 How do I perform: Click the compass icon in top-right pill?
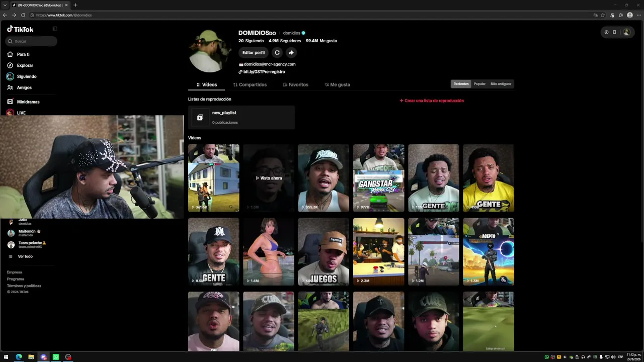(x=606, y=32)
